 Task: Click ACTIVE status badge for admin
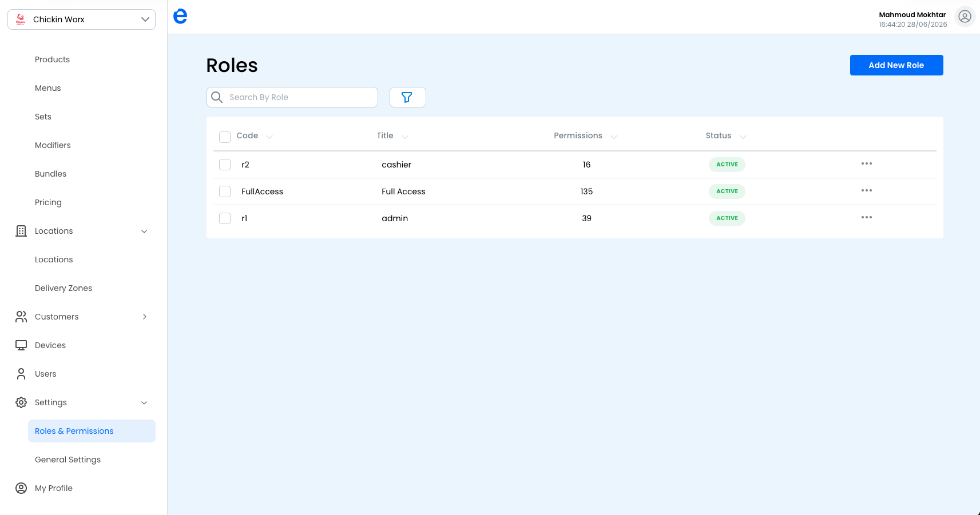click(x=727, y=218)
